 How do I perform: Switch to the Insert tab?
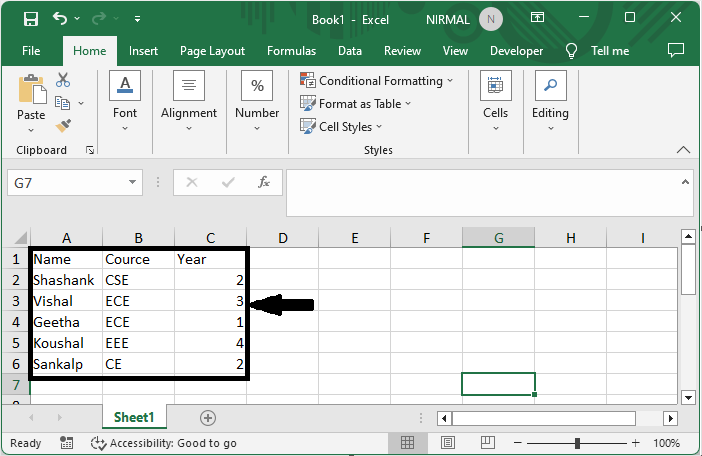[143, 51]
